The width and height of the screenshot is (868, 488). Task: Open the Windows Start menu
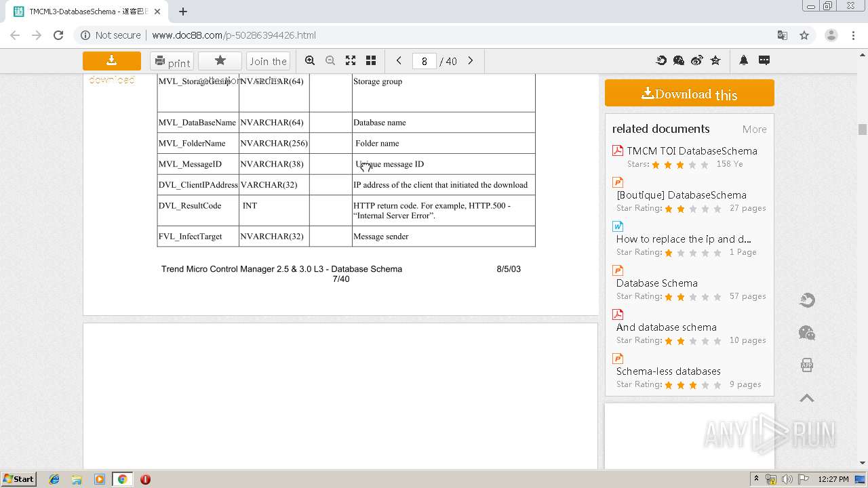pyautogui.click(x=19, y=479)
